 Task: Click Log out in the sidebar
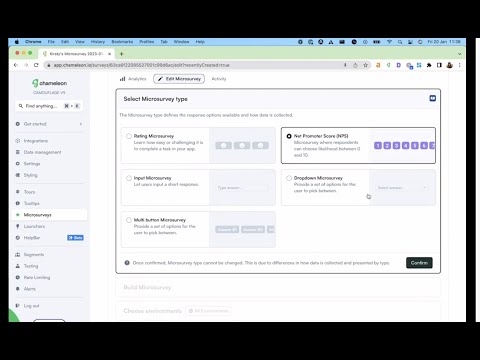[31, 306]
